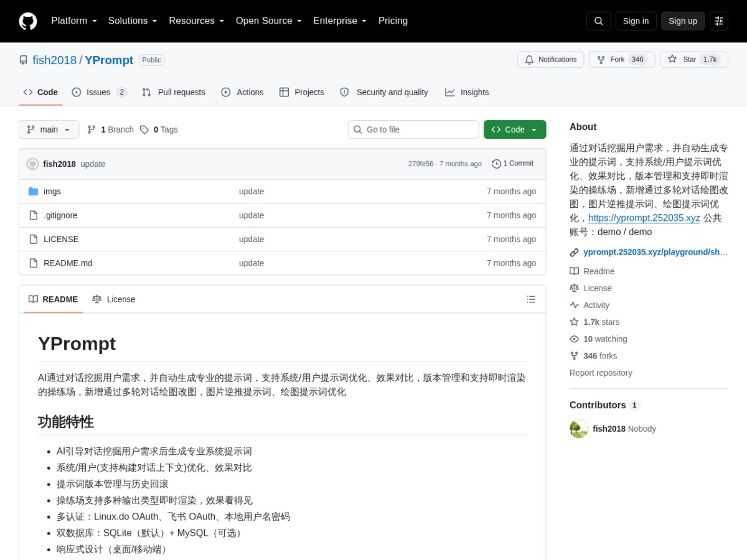This screenshot has height=560, width=747.
Task: View the 346 forks link
Action: click(x=593, y=356)
